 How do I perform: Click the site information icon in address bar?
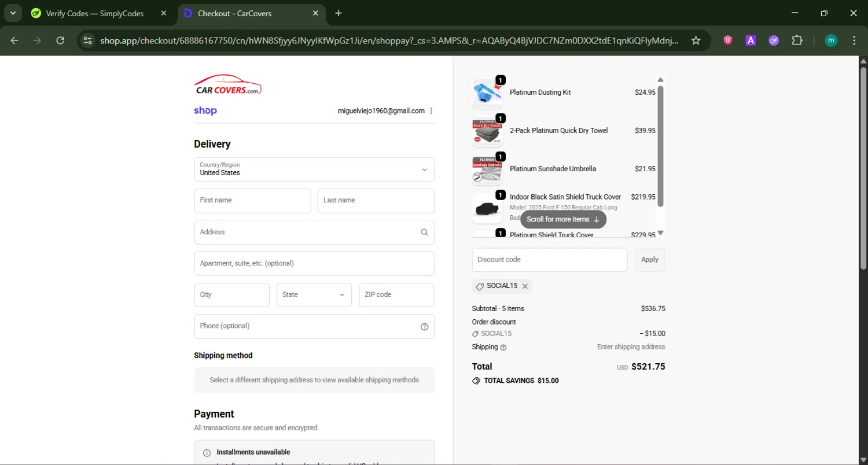click(87, 40)
